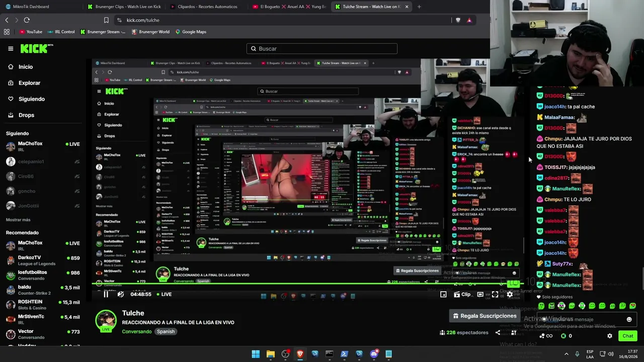Image resolution: width=644 pixels, height=362 pixels.
Task: Open the Google Maps bookmark
Action: (191, 32)
